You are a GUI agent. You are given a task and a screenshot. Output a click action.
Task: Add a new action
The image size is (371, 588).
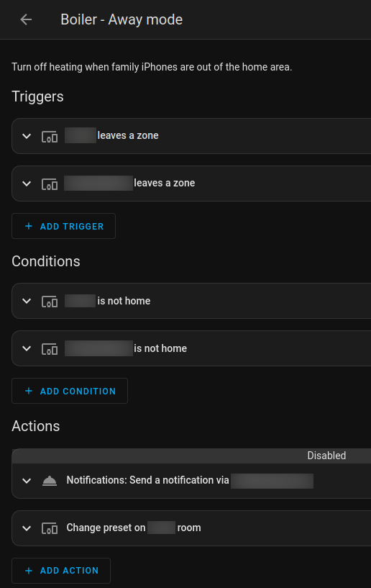61,571
